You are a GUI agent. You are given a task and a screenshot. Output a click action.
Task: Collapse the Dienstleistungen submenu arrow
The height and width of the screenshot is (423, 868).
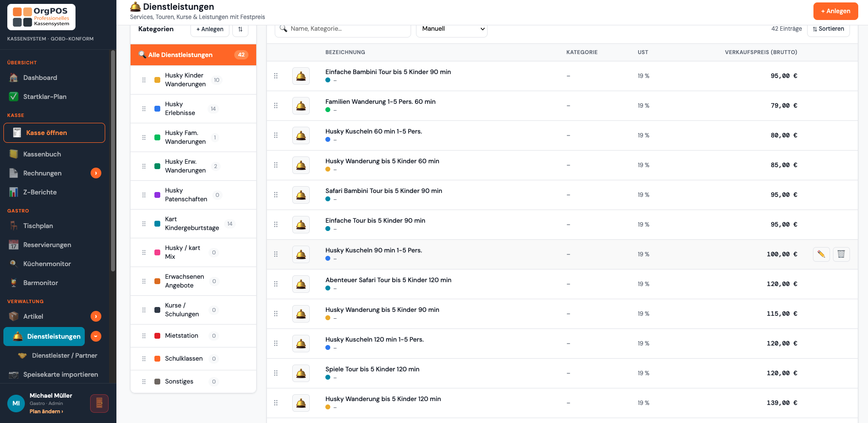tap(96, 336)
